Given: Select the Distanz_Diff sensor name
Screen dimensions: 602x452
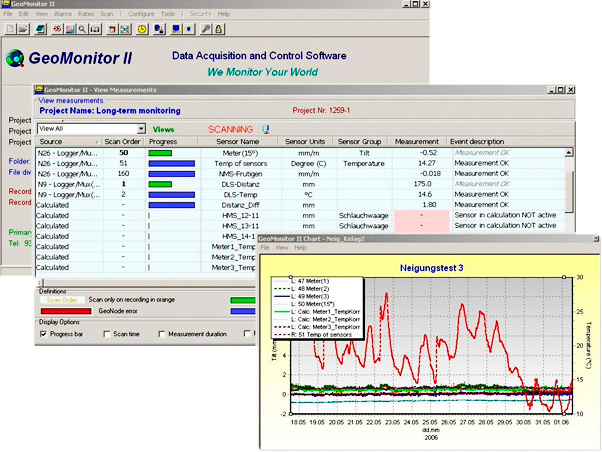Looking at the screenshot, I should point(240,205).
